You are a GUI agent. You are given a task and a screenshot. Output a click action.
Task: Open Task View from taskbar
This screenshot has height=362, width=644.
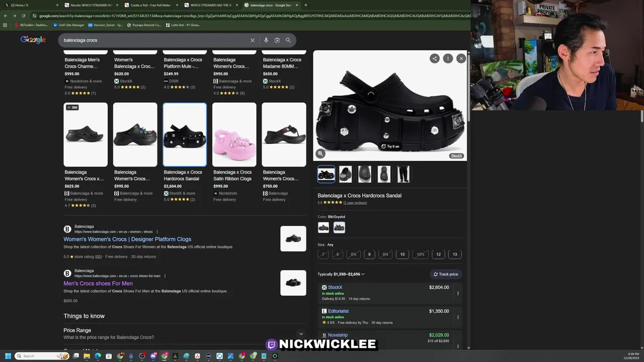[x=76, y=356]
